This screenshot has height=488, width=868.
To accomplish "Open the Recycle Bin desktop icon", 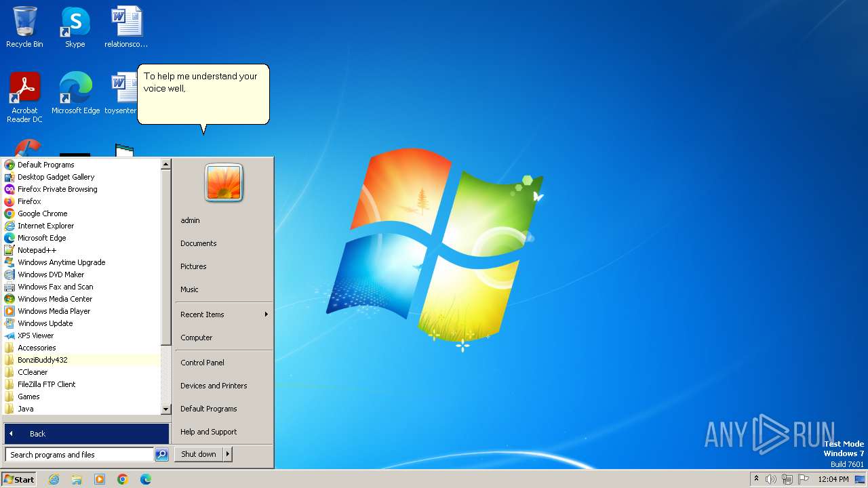I will [x=24, y=27].
